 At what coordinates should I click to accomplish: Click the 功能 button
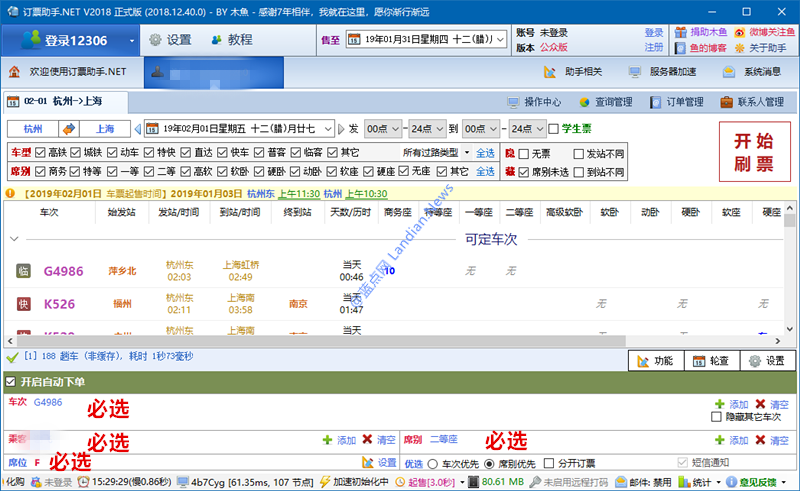pos(656,361)
